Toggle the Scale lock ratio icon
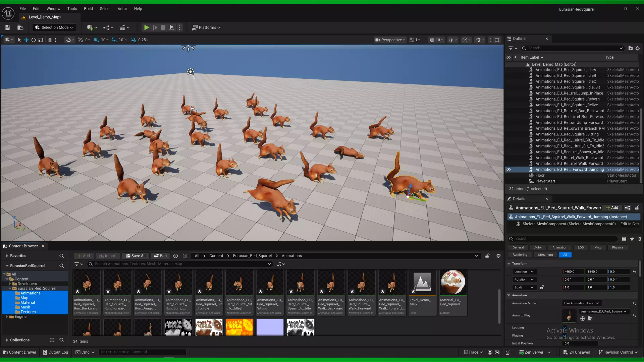Image resolution: width=644 pixels, height=362 pixels. coord(541,288)
